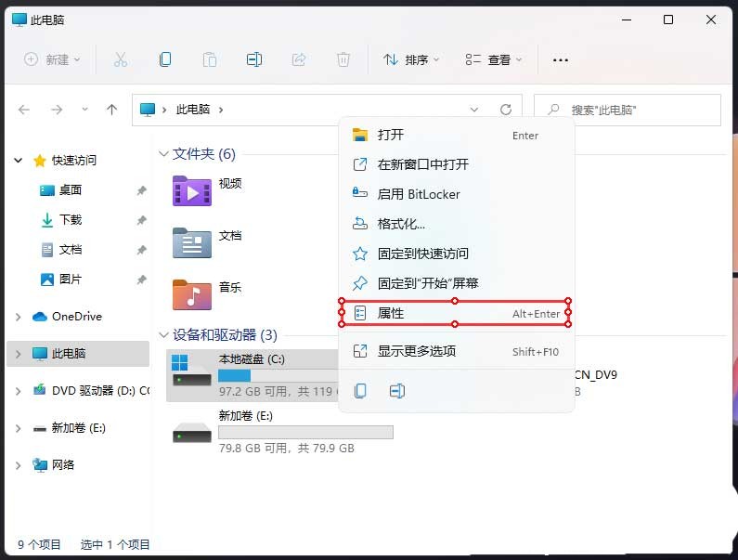Viewport: 738px width, 560px height.
Task: Open the 排序 sort dropdown
Action: 411,59
